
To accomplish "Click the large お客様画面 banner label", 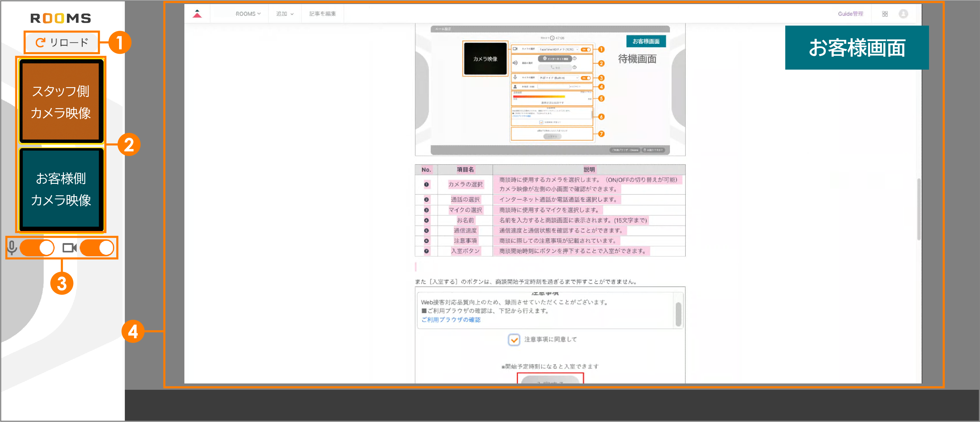I will pos(857,47).
